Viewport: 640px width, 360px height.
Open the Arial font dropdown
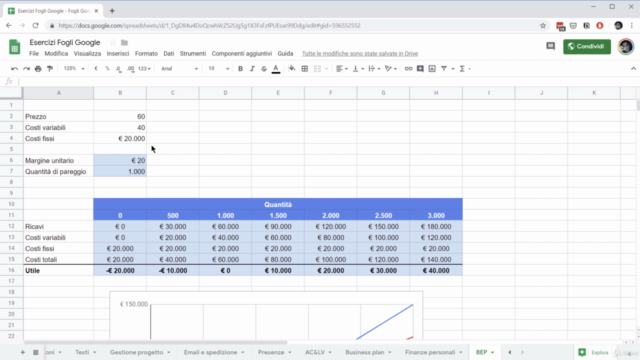[179, 69]
